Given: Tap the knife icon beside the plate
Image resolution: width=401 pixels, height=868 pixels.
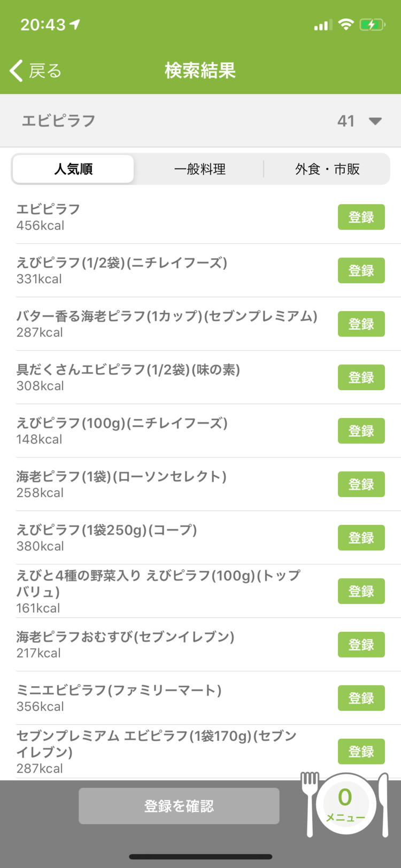Looking at the screenshot, I should 383,804.
